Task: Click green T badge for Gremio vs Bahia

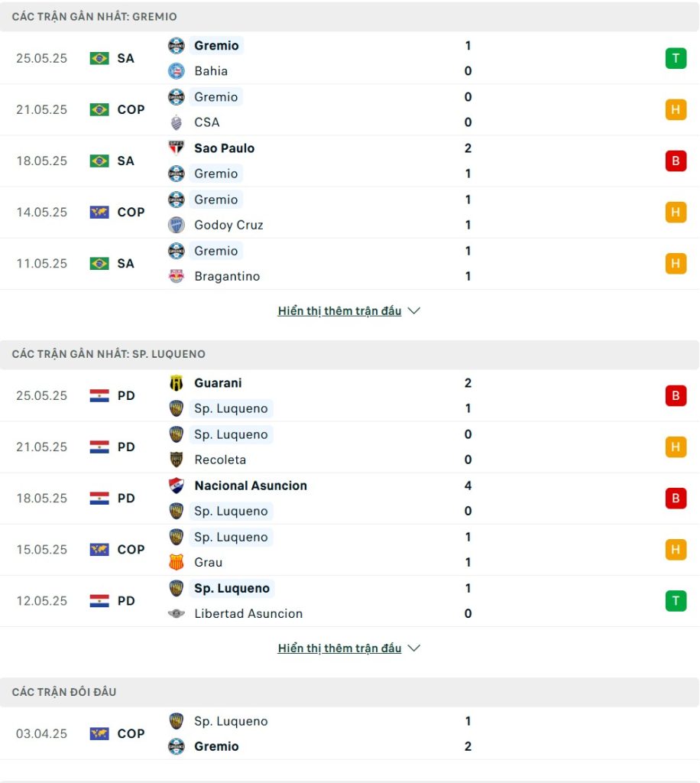Action: (x=676, y=58)
